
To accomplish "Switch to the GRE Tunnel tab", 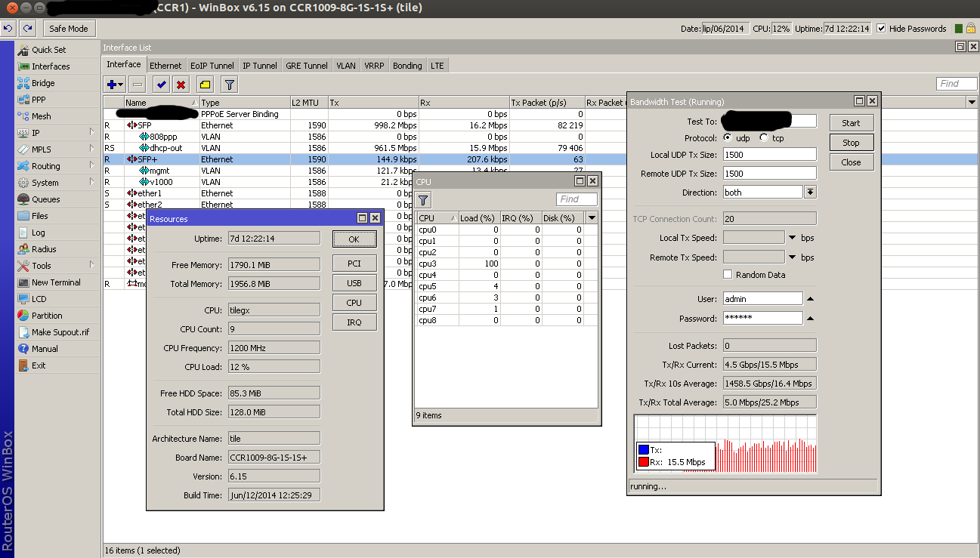I will point(307,66).
